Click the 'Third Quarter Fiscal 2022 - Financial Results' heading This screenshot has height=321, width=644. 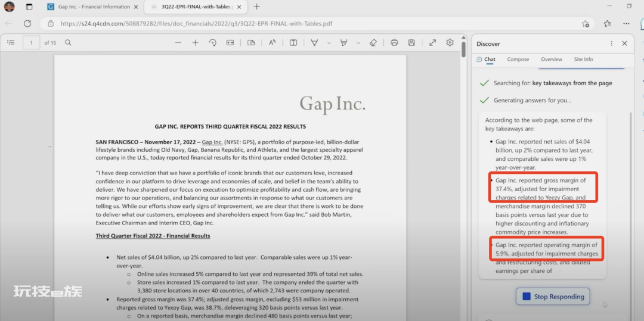(x=153, y=236)
